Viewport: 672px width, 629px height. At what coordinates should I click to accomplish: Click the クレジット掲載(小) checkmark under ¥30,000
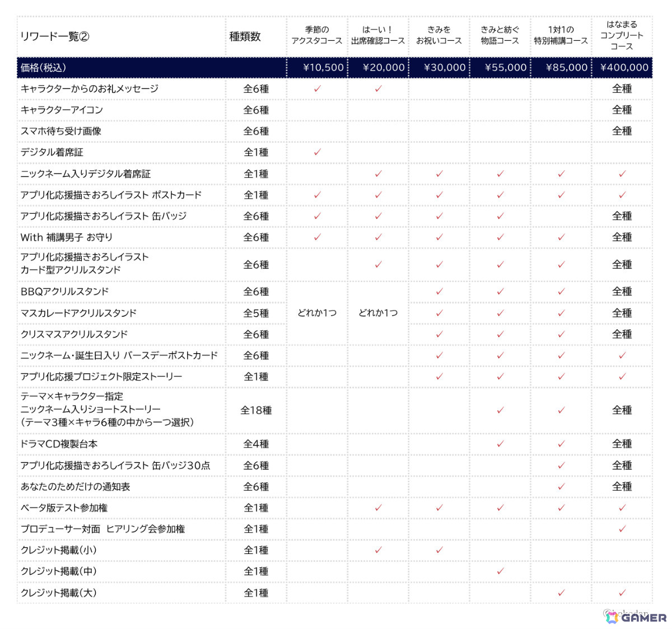click(x=439, y=550)
